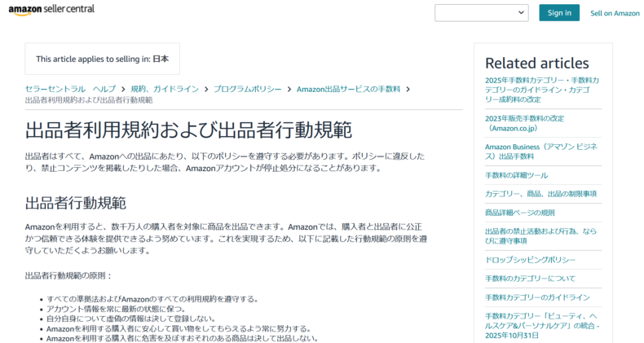Open 手数料のカテゴリーについて article
644x343 pixels.
click(530, 278)
